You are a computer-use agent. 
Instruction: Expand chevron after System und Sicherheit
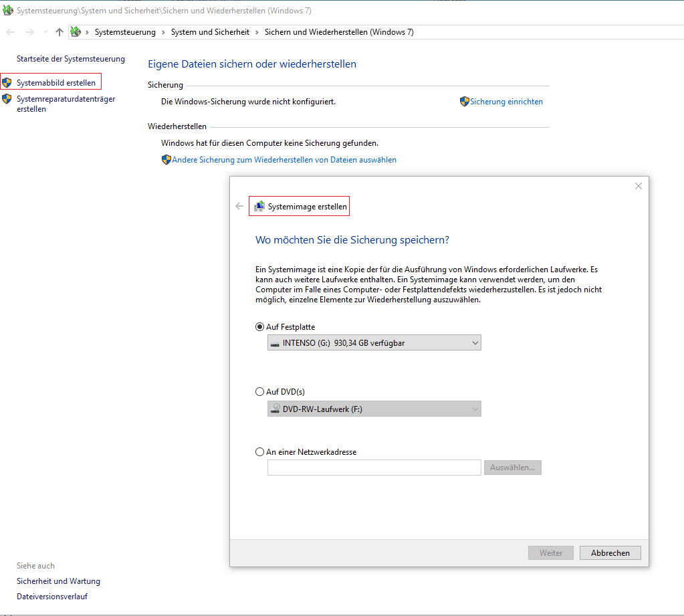point(257,32)
